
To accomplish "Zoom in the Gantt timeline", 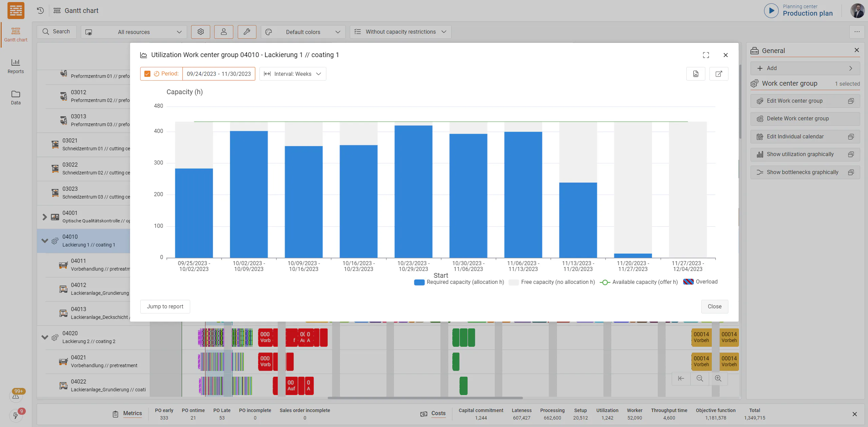I will (x=718, y=378).
